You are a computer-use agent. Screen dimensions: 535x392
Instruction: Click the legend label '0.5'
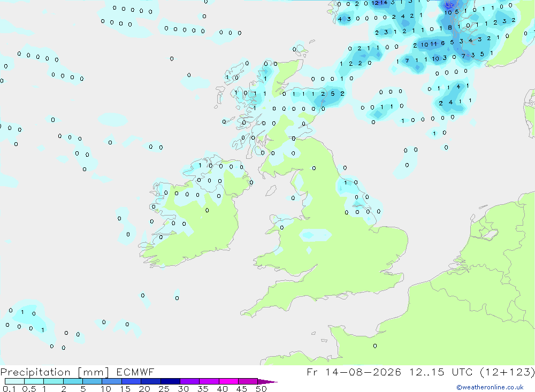(29, 389)
